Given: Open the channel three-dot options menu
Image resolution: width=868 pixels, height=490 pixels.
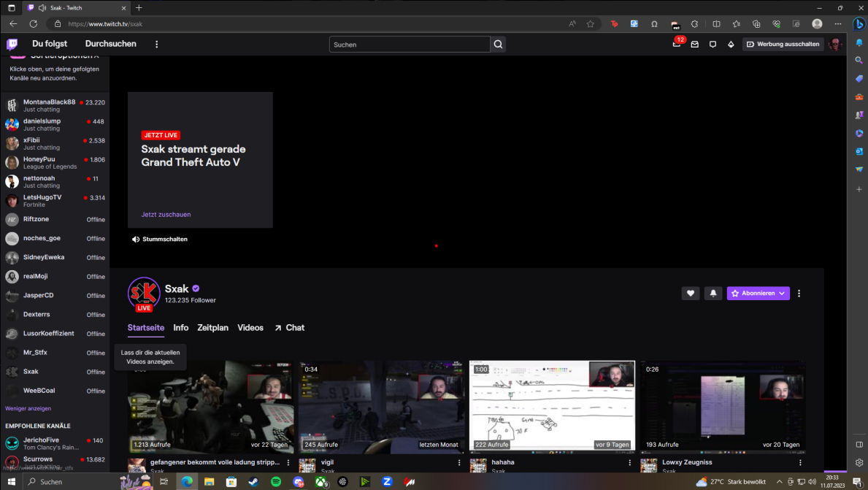Looking at the screenshot, I should (x=799, y=294).
